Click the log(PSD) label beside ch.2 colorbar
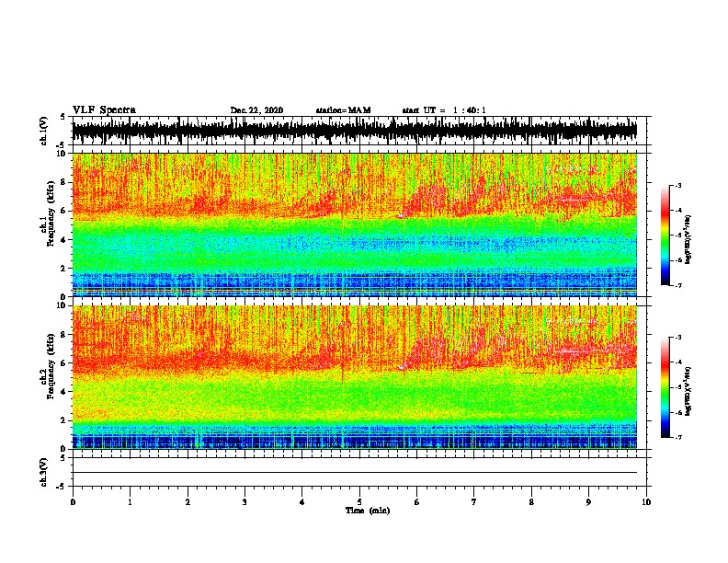Screen dimensions: 728x563 pyautogui.click(x=688, y=391)
